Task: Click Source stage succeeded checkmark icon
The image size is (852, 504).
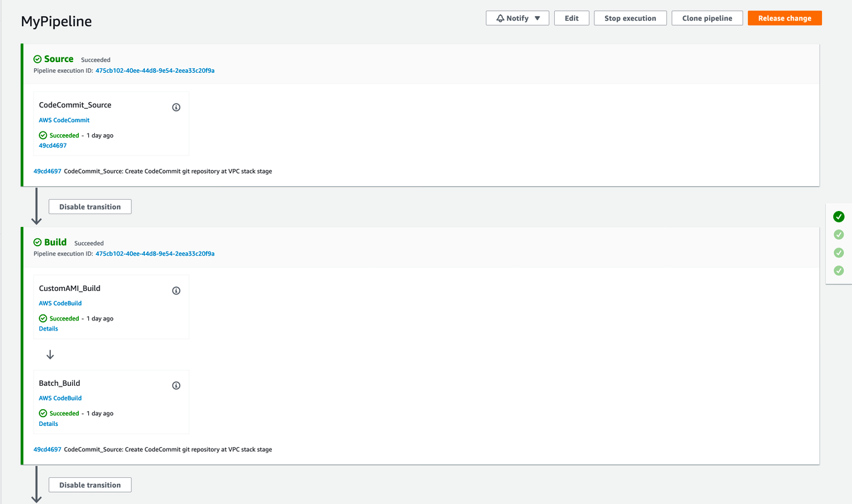Action: pyautogui.click(x=37, y=59)
